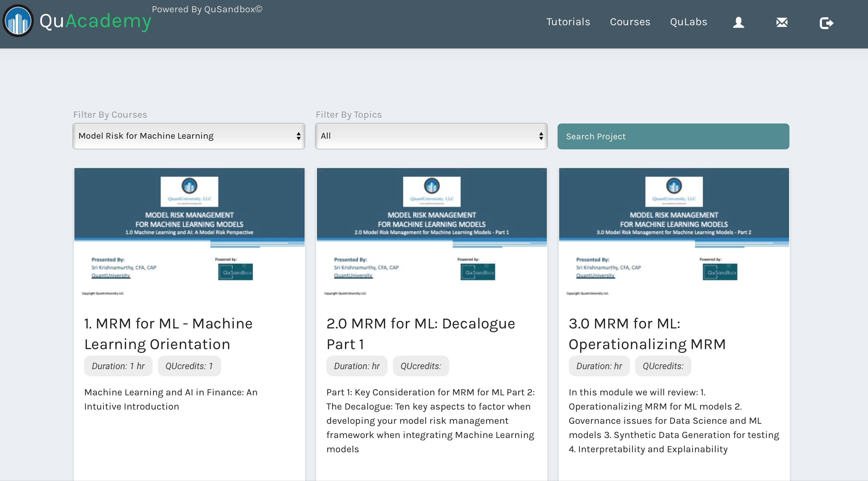
Task: Click the Duration: 1 hr badge
Action: tap(118, 366)
